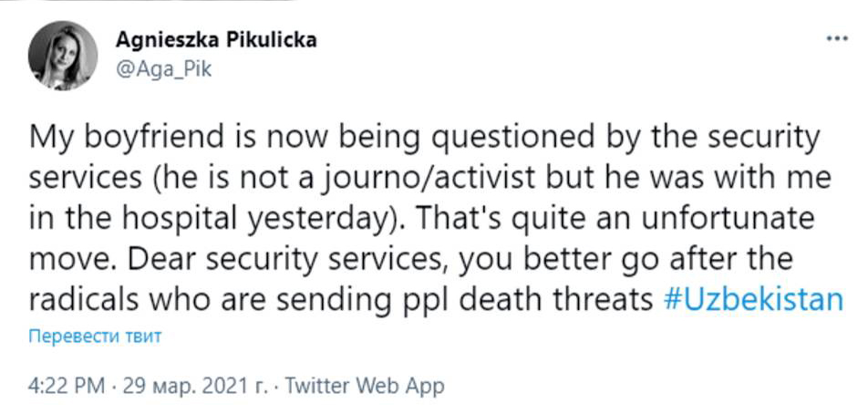Open the #Uzbekistan hashtag
Viewport: 868px width, 414px height.
(x=751, y=300)
